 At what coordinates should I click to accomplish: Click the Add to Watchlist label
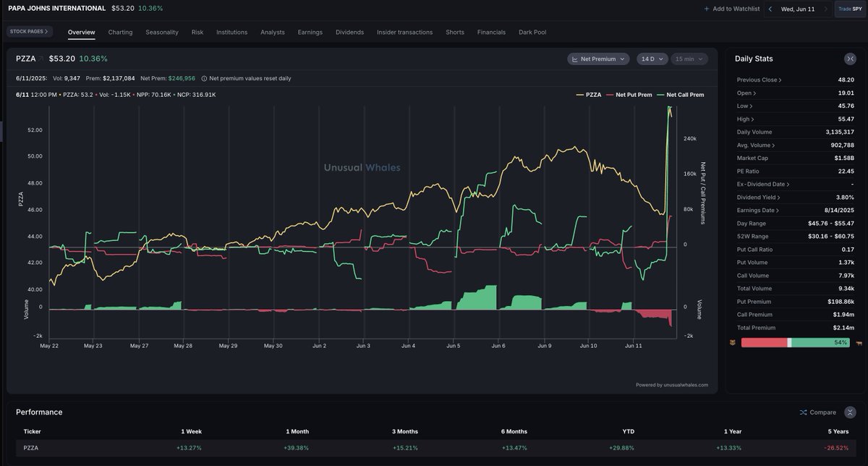[736, 9]
